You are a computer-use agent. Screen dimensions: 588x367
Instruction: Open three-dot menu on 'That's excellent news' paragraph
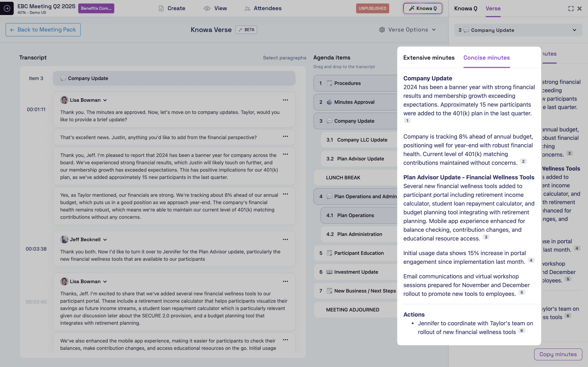[x=285, y=136]
